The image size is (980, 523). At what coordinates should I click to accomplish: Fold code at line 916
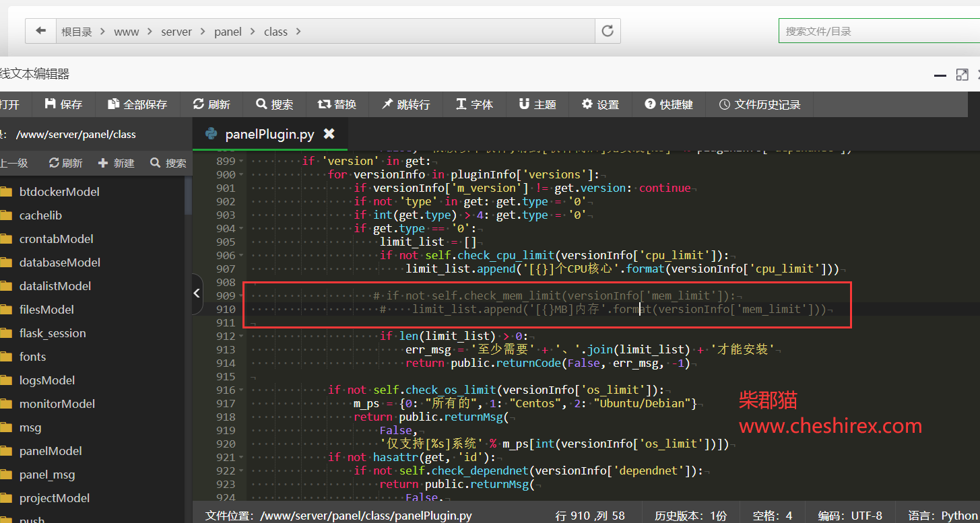click(241, 390)
